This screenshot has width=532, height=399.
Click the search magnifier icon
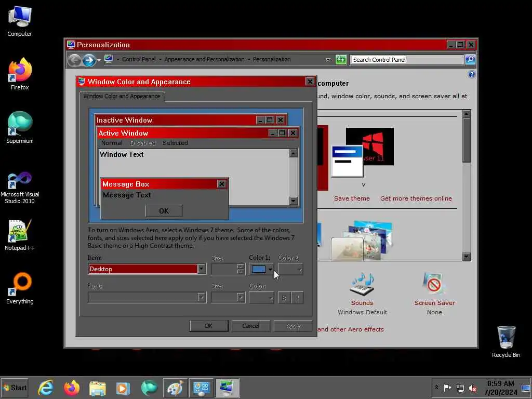click(x=470, y=60)
